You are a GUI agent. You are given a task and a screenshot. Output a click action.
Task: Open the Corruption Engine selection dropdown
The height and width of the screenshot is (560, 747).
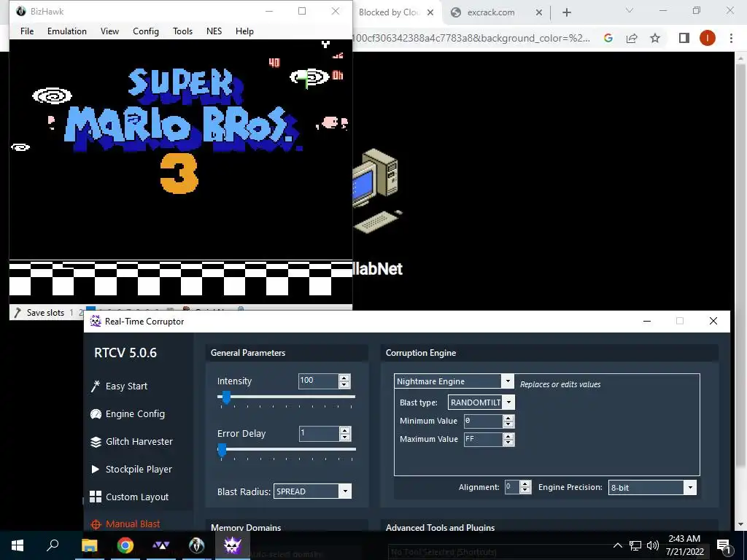coord(508,381)
